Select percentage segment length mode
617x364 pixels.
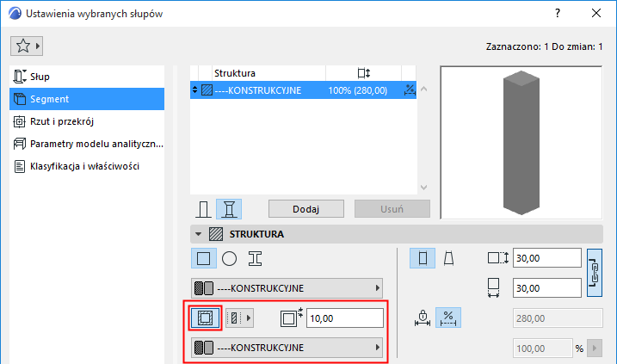(447, 318)
